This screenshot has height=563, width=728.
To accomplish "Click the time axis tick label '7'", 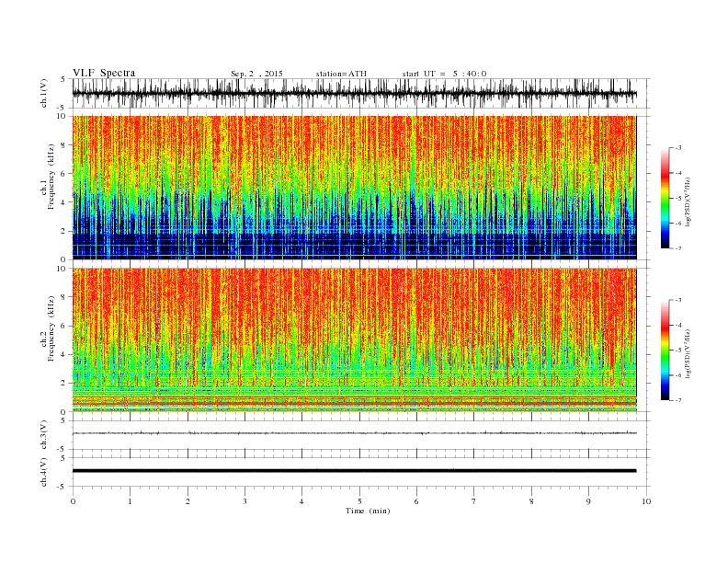I will tap(474, 501).
